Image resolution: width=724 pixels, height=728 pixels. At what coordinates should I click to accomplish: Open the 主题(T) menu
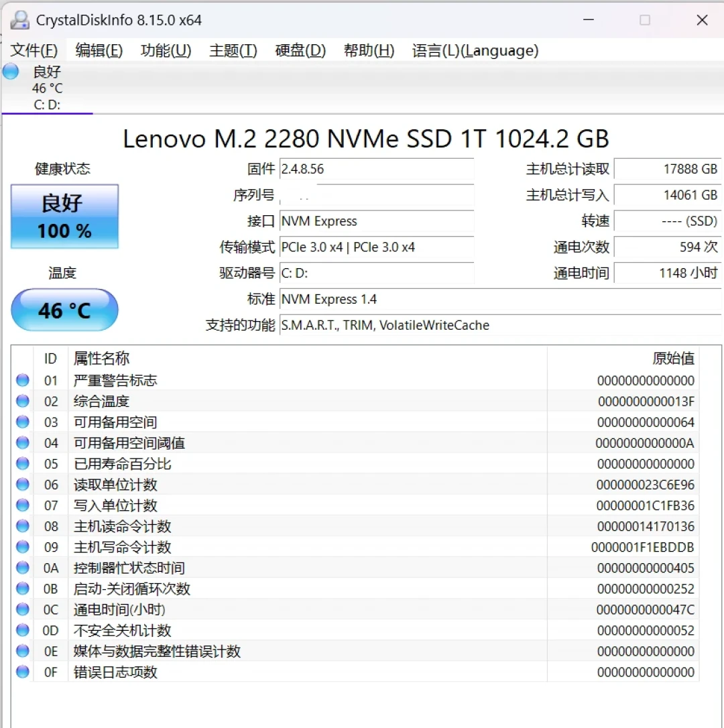tap(233, 50)
